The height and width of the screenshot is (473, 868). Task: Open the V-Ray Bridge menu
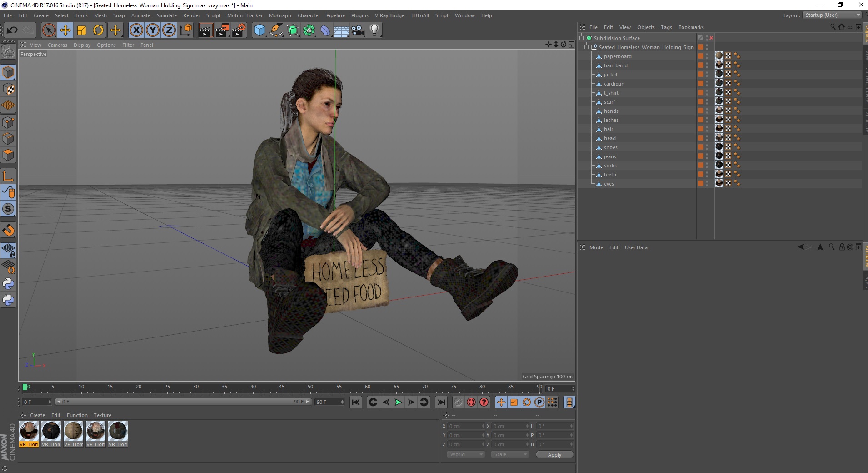pos(389,15)
